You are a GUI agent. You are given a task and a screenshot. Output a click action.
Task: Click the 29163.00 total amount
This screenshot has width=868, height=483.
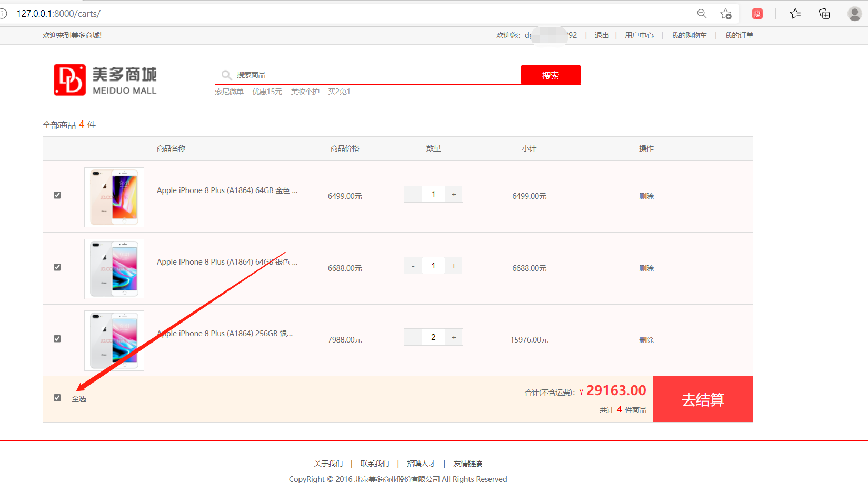click(616, 390)
